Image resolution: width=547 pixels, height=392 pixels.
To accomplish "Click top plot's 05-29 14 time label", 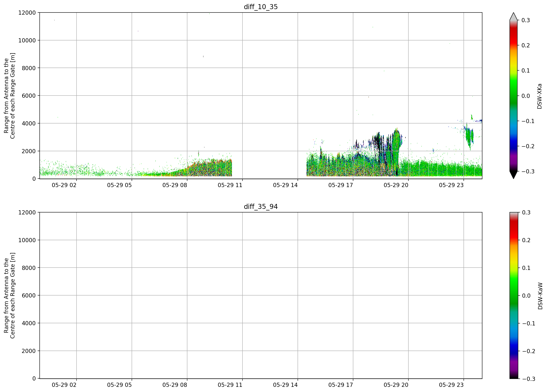I will click(x=285, y=185).
